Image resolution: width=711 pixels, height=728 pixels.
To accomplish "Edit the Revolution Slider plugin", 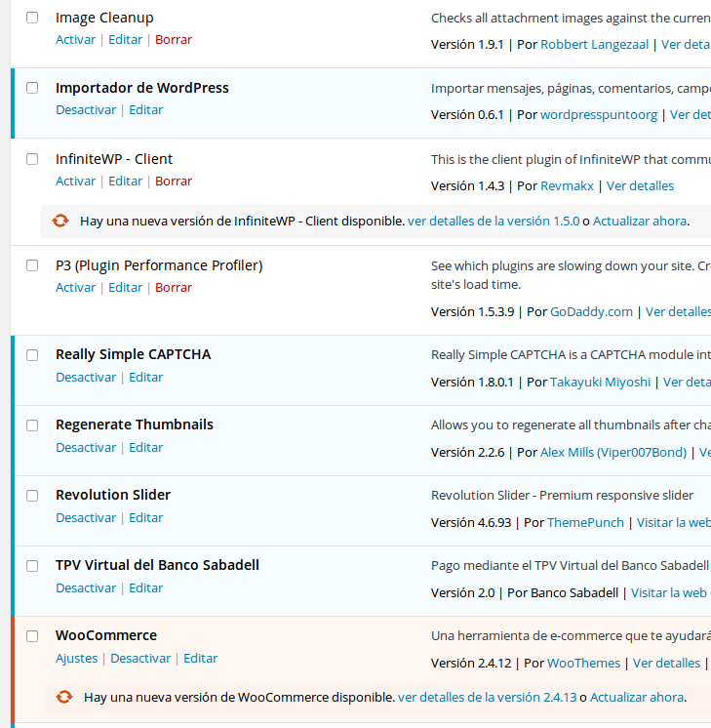I will point(145,517).
